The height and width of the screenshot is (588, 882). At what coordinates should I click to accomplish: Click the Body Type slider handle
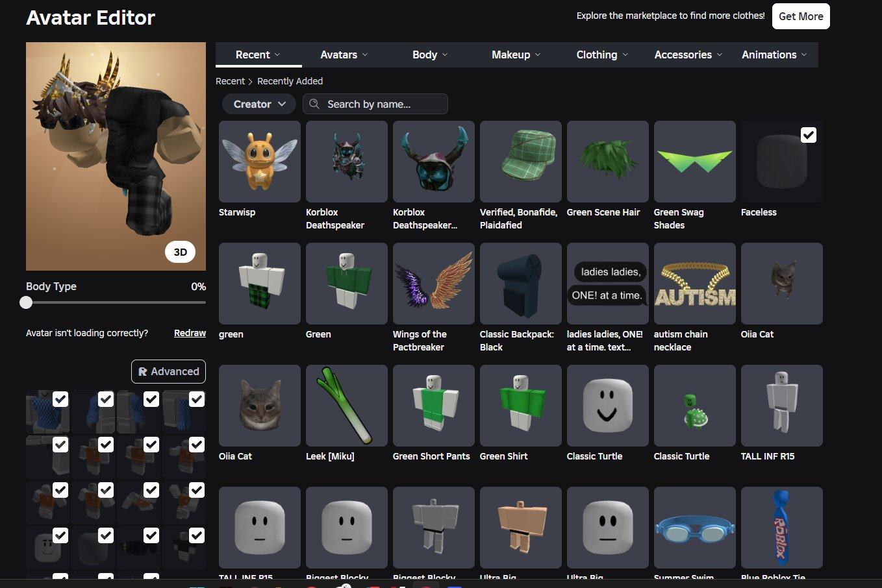(26, 302)
